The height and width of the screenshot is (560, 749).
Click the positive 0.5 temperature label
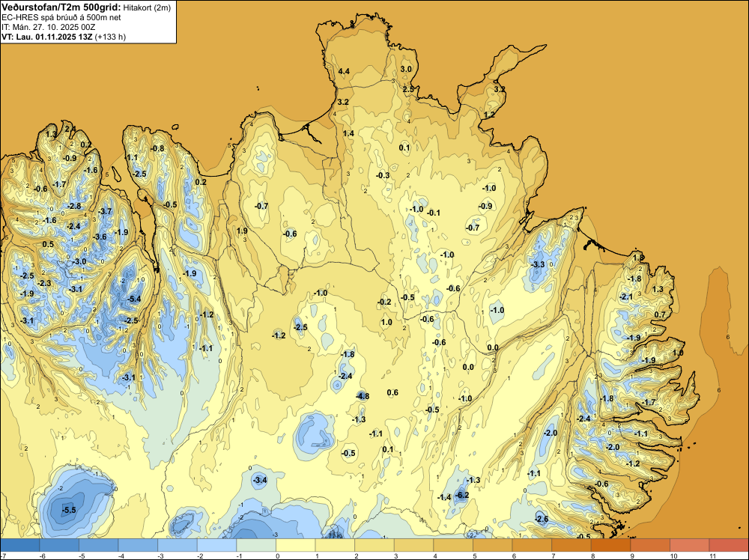48,244
